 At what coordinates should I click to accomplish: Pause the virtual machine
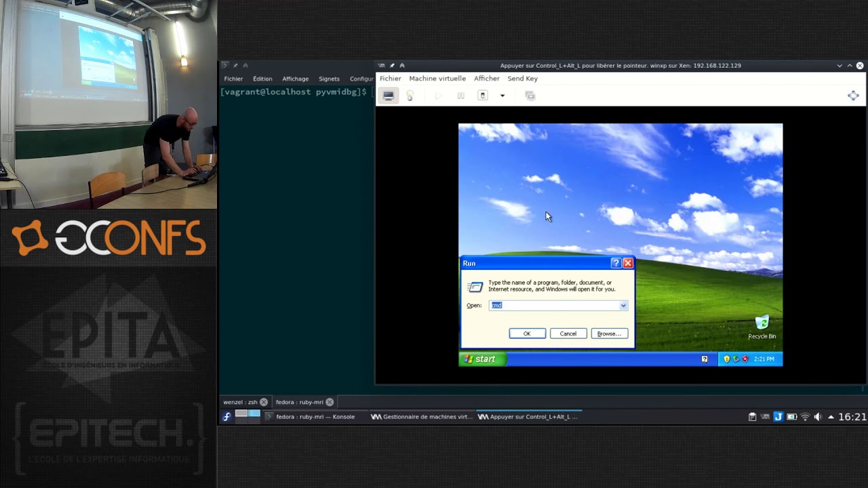pos(460,96)
